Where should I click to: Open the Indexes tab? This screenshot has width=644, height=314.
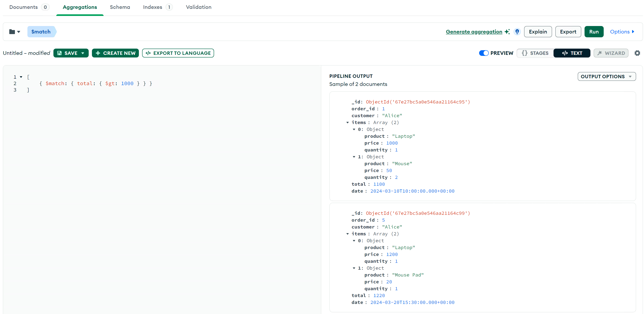click(153, 7)
